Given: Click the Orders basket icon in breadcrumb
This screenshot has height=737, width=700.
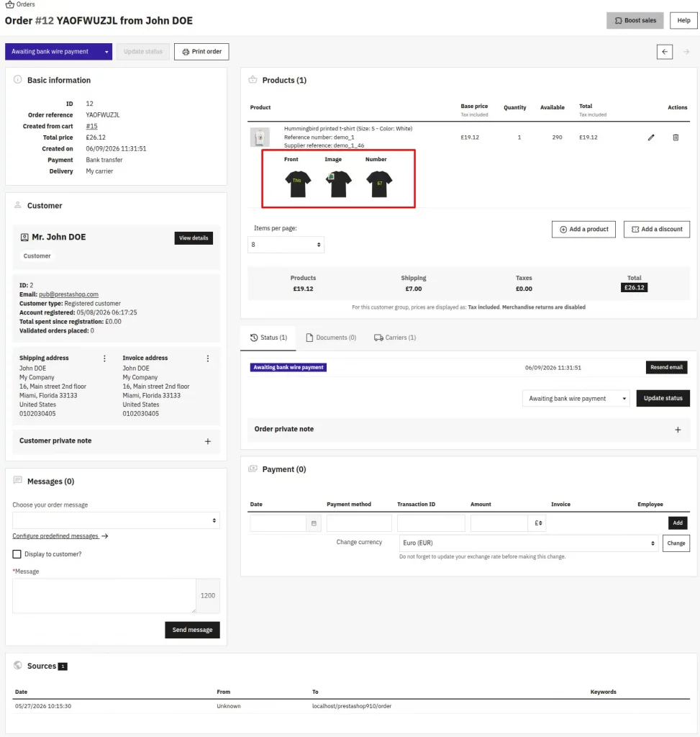Looking at the screenshot, I should [9, 4].
